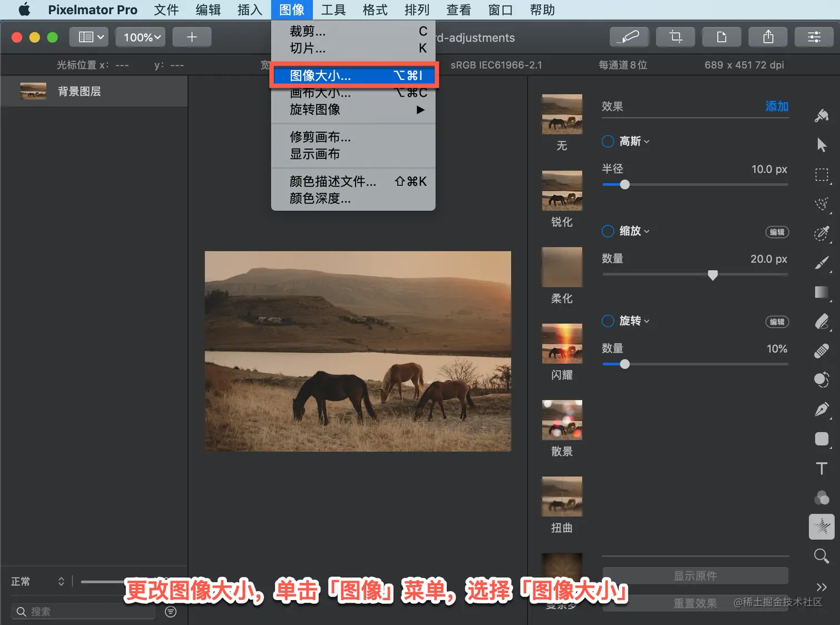Image resolution: width=840 pixels, height=625 pixels.
Task: Apply the 散景 effect preset thumbnail
Action: [562, 420]
